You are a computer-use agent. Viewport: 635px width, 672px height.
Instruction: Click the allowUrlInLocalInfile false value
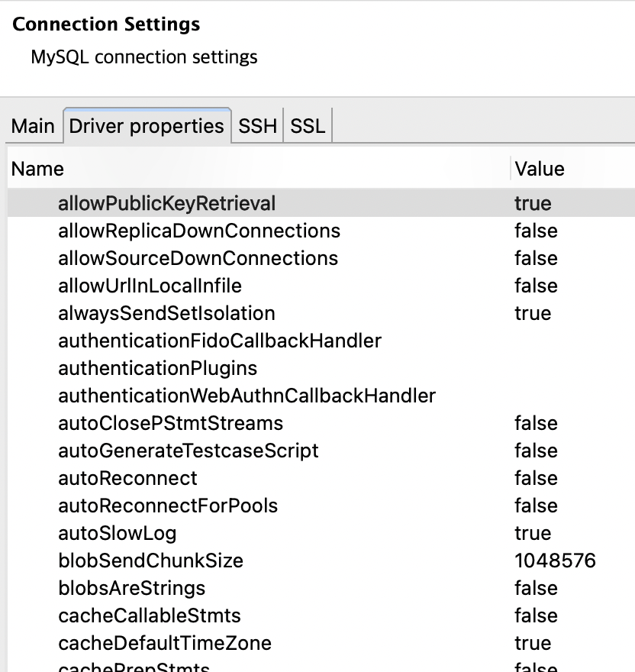536,286
